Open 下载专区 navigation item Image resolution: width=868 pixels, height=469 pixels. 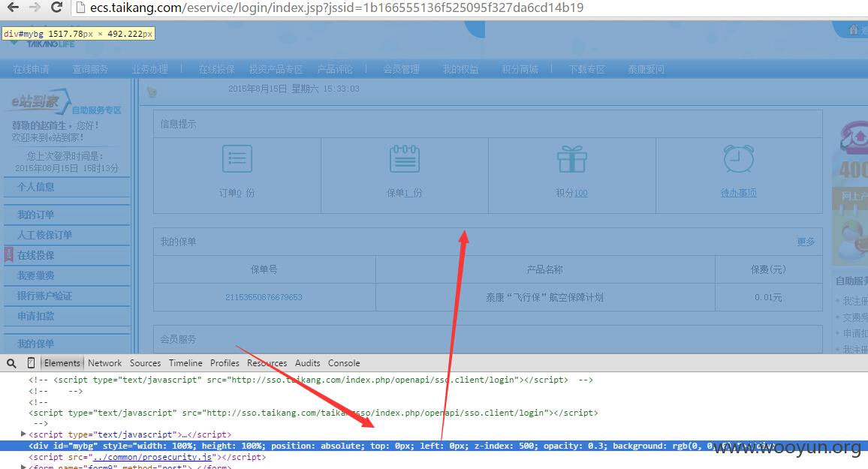(x=586, y=69)
